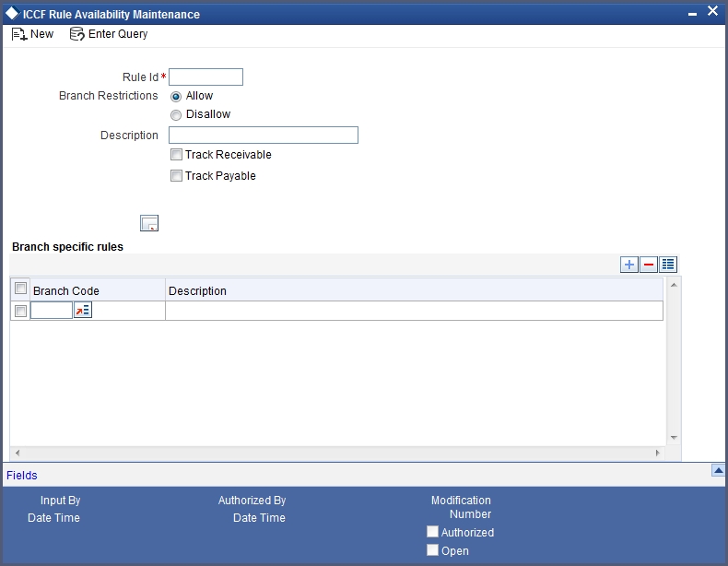Open the Fields link

[x=22, y=476]
